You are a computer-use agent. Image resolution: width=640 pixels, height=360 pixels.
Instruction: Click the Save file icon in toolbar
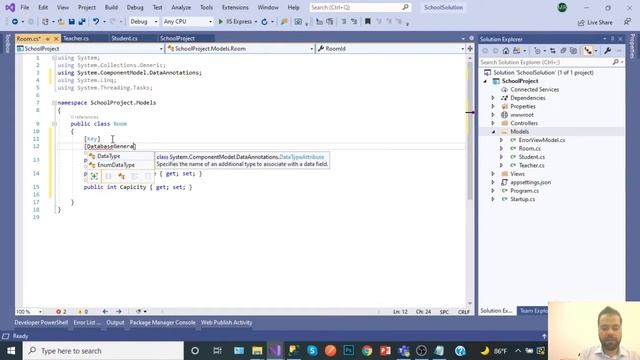coord(71,22)
